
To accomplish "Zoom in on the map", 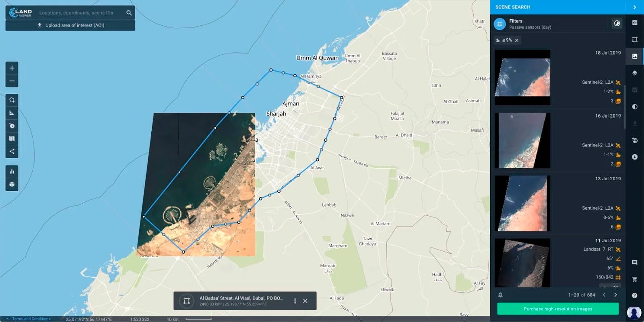I will pos(12,68).
